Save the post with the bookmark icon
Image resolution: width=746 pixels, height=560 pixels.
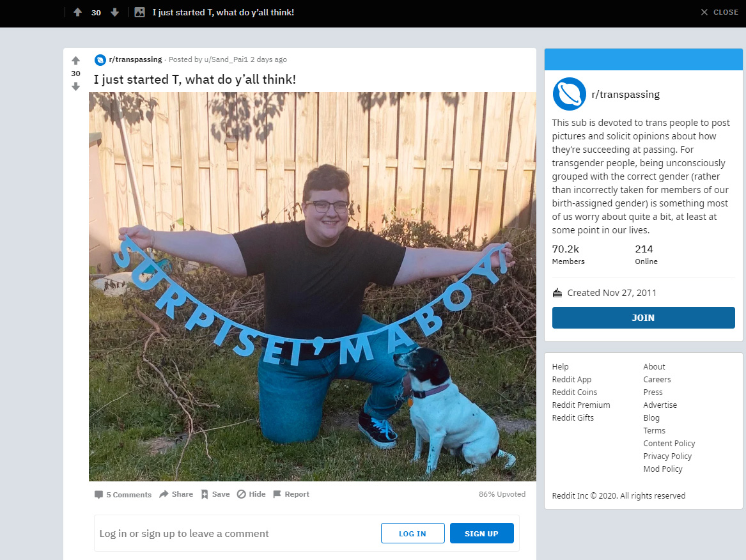pyautogui.click(x=215, y=494)
